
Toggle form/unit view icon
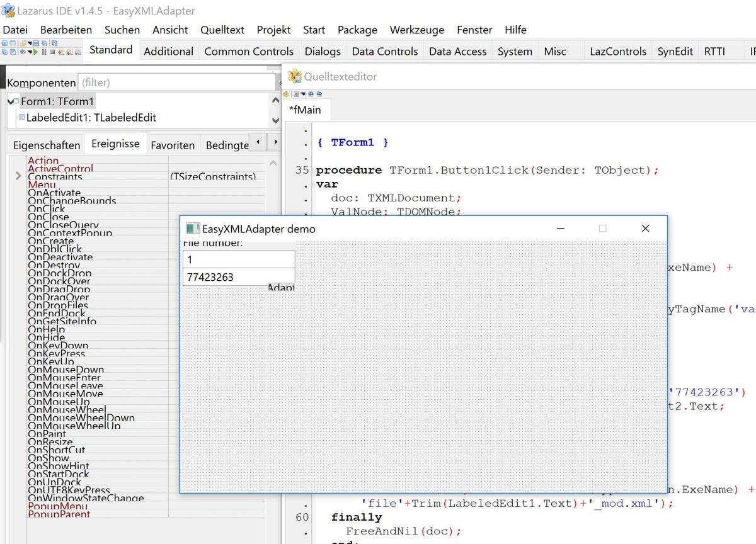click(x=54, y=43)
